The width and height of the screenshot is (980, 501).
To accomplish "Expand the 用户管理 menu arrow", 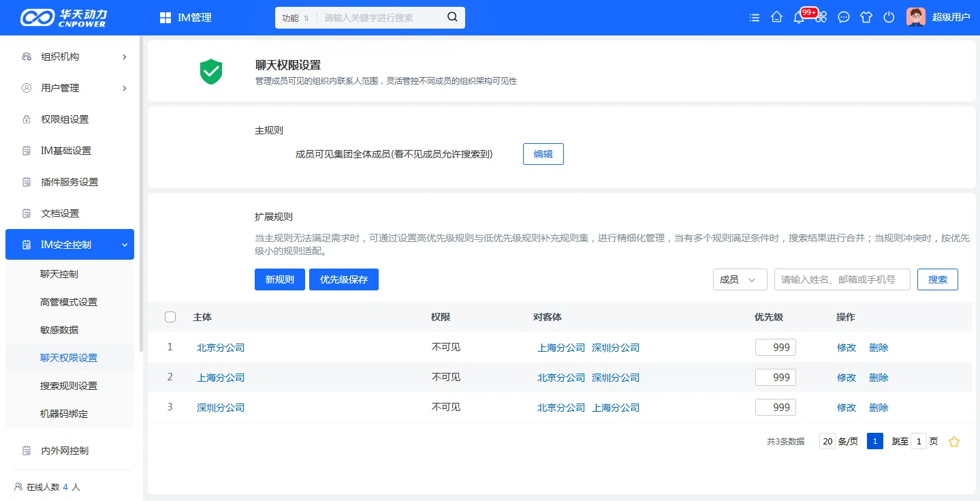I will (x=125, y=88).
